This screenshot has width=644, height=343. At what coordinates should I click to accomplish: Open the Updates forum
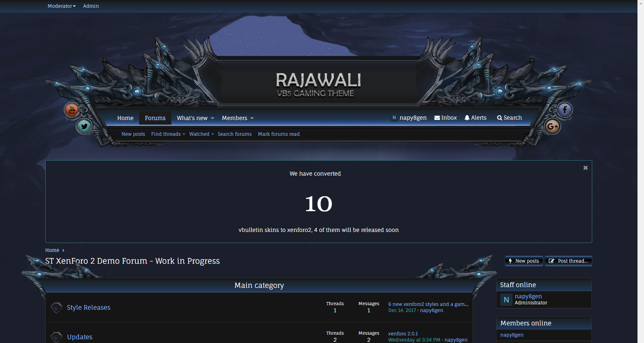80,337
